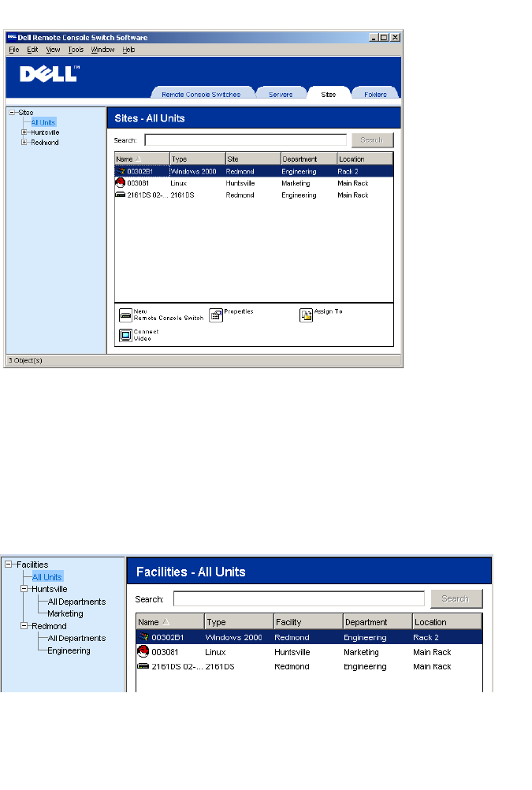Sort by Type column in Sites table
This screenshot has height=790, width=532.
198,158
